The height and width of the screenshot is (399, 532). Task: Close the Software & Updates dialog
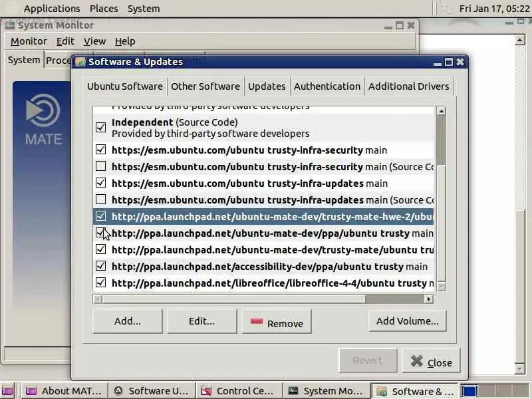431,360
